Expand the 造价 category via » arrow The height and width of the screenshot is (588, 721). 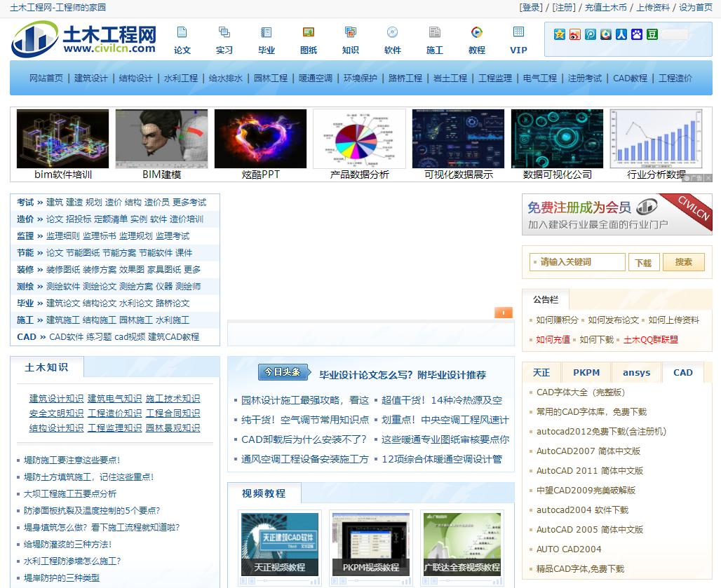(x=40, y=218)
